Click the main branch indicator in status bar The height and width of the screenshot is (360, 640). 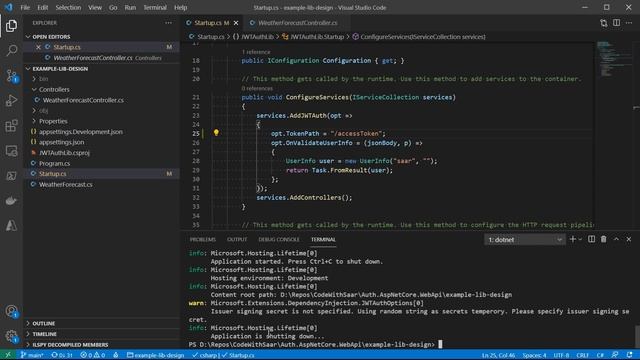tap(32, 355)
